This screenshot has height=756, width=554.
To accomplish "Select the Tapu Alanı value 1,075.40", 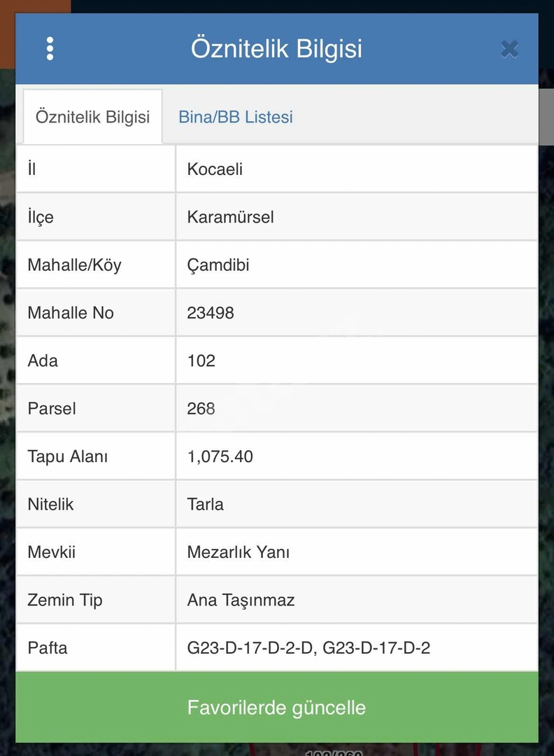I will (220, 456).
